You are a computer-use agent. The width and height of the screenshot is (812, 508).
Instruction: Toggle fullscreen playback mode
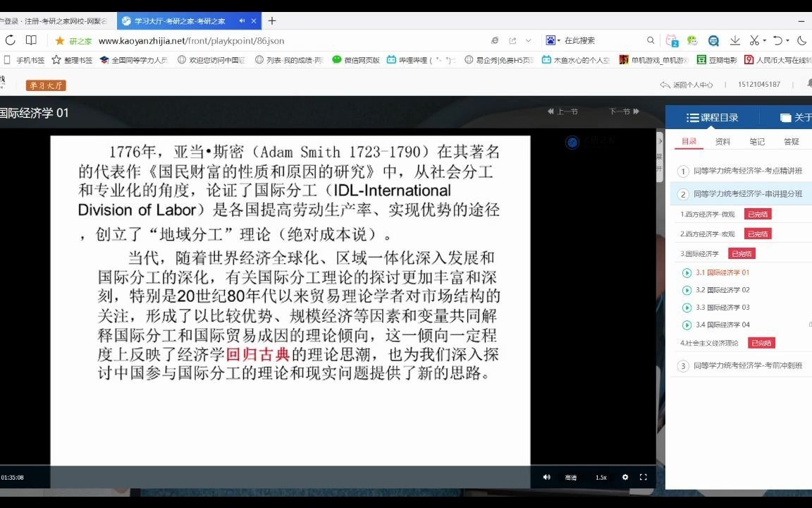643,477
